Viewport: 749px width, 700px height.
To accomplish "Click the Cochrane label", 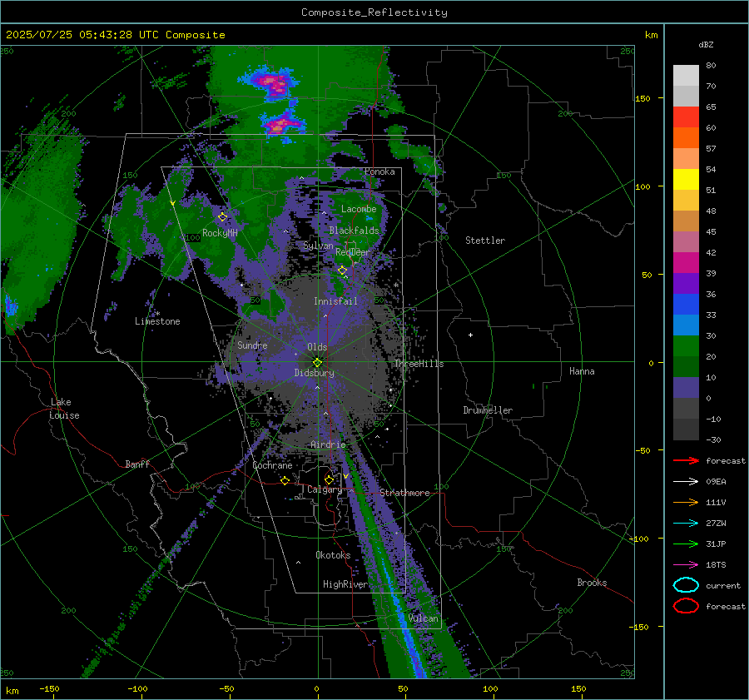I will (x=272, y=465).
